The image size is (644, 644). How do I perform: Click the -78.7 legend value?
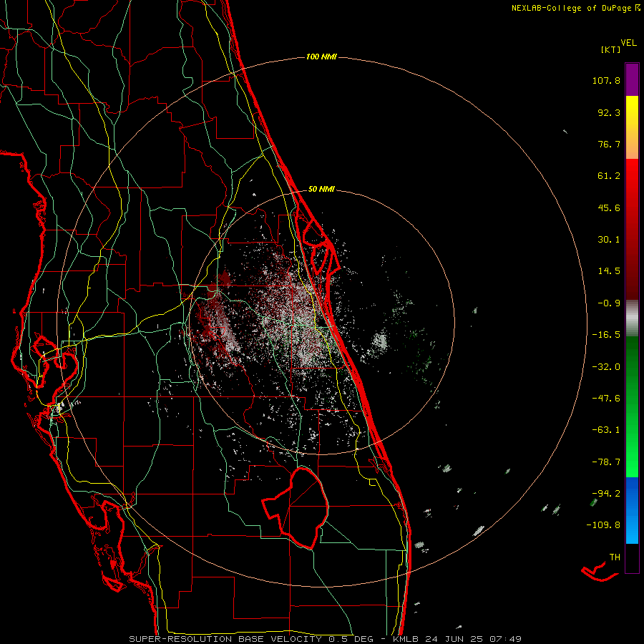pyautogui.click(x=606, y=462)
